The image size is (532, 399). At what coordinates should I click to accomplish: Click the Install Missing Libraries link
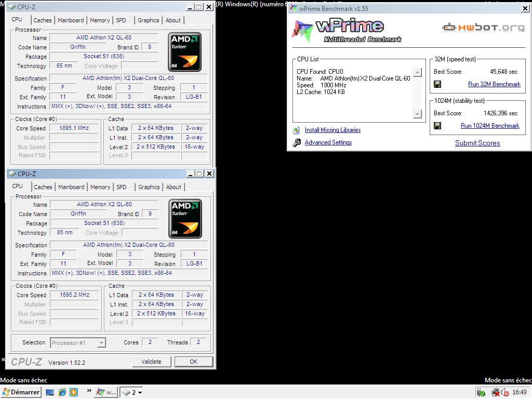[x=332, y=130]
